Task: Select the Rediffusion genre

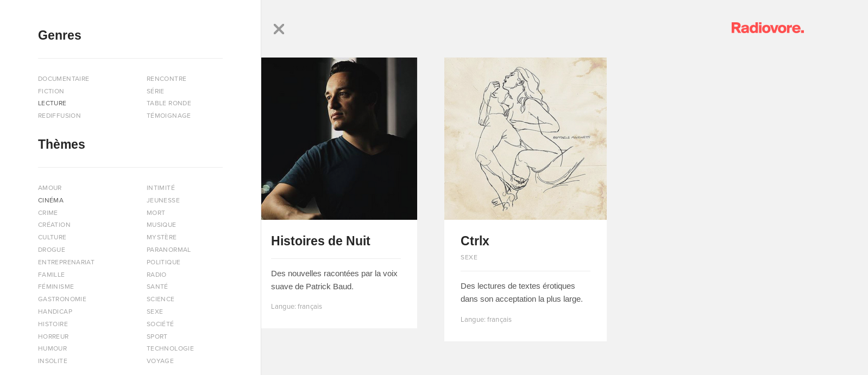Action: coord(59,116)
